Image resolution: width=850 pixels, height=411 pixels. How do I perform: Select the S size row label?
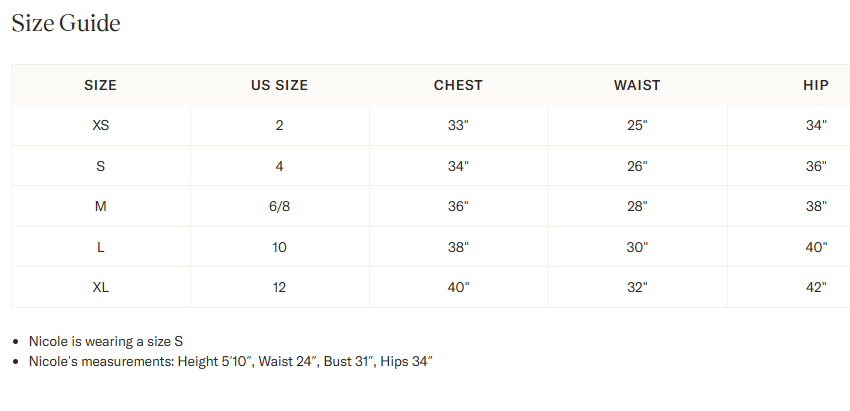pos(100,166)
